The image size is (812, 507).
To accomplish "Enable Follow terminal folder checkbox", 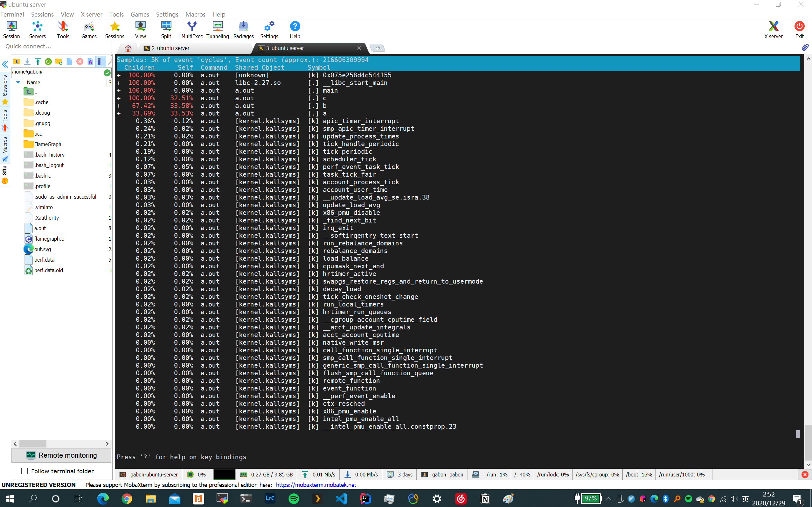I will point(24,471).
